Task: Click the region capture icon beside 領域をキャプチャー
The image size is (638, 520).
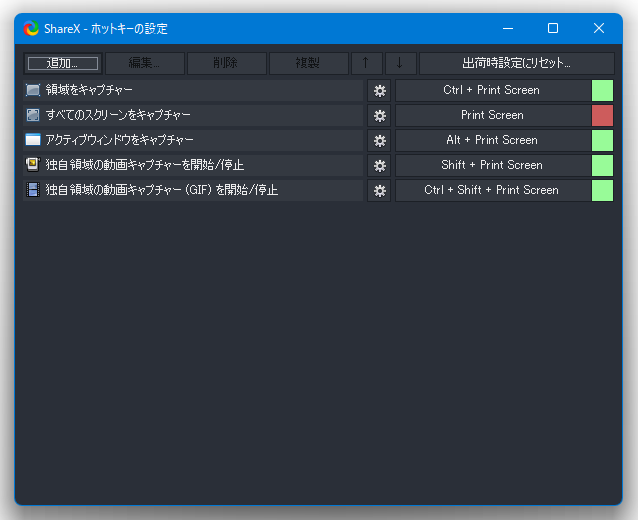Action: pyautogui.click(x=33, y=90)
